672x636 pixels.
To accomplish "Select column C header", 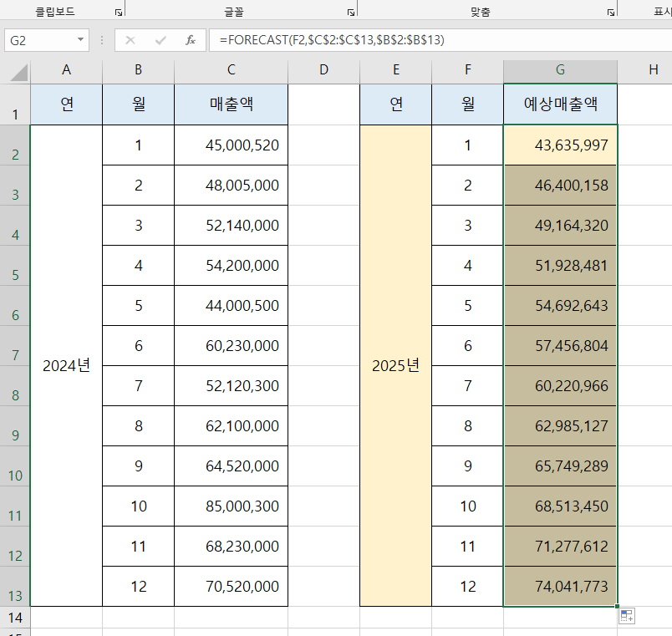I will click(232, 70).
